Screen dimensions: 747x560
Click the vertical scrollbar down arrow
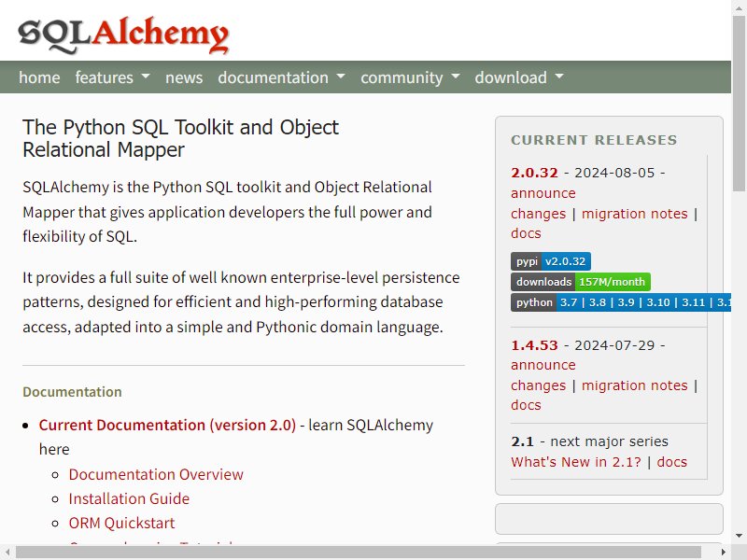point(739,535)
